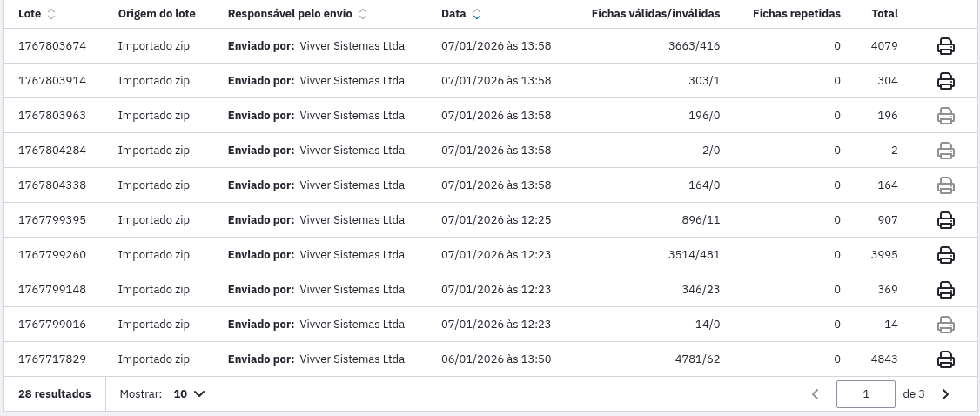Print report for lote 1767717829
This screenshot has height=416, width=980.
(945, 359)
